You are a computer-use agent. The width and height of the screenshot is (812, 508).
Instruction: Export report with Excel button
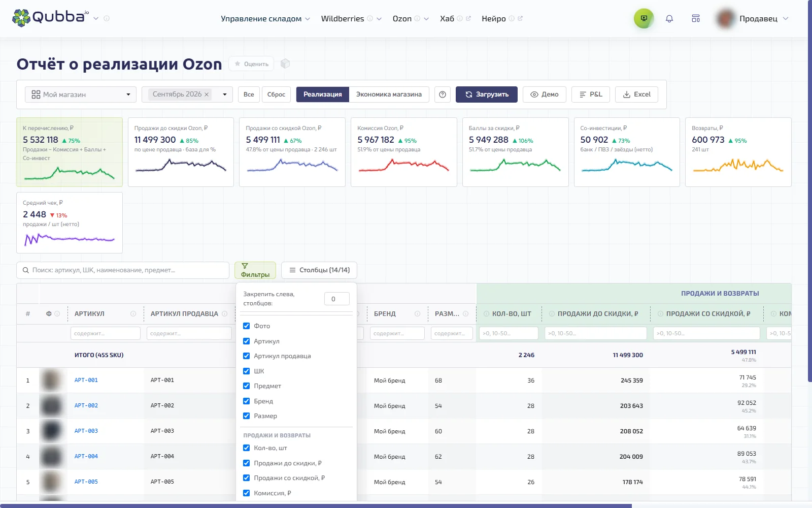point(636,94)
